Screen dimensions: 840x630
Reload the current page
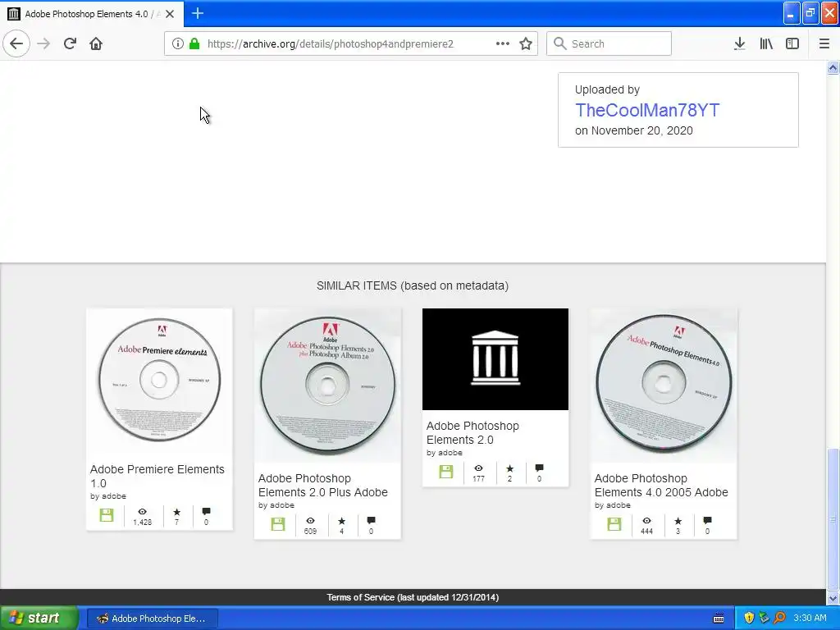tap(70, 43)
